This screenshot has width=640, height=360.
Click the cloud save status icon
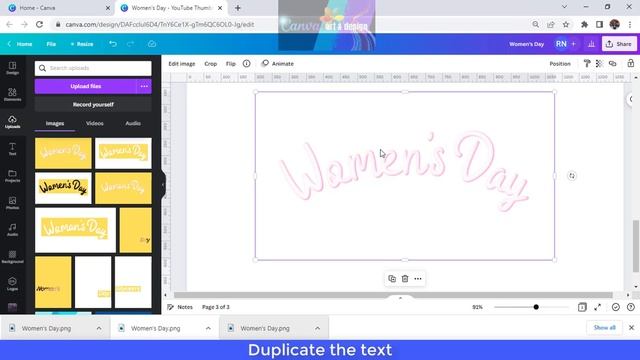[152, 44]
